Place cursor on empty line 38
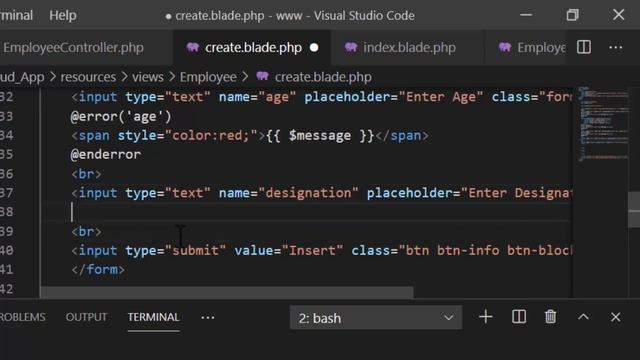640x360 pixels. click(306, 212)
